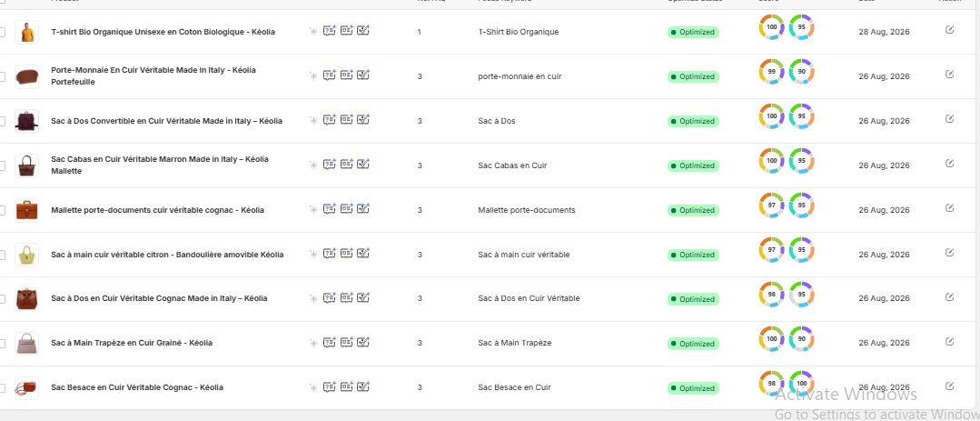Click score ring 100 in T-shirt row
The image size is (980, 421).
(x=772, y=27)
